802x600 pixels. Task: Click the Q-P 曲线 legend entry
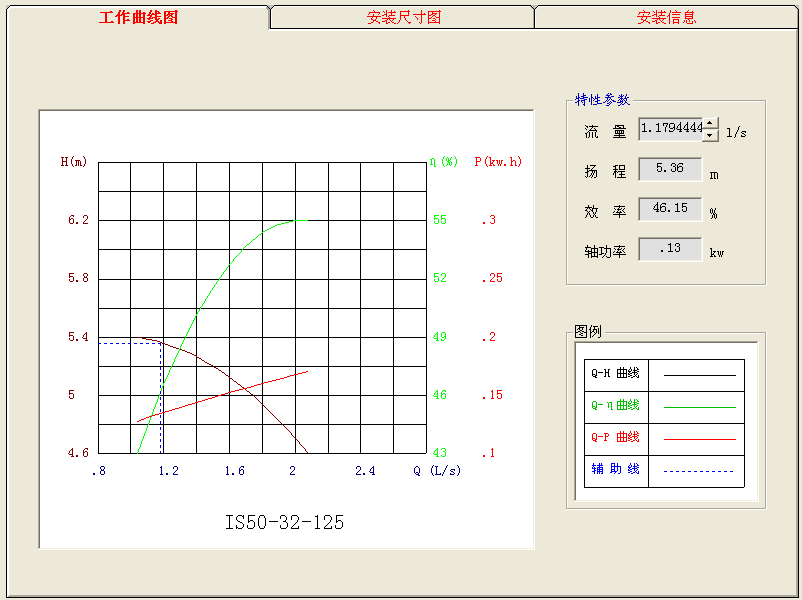(x=615, y=438)
